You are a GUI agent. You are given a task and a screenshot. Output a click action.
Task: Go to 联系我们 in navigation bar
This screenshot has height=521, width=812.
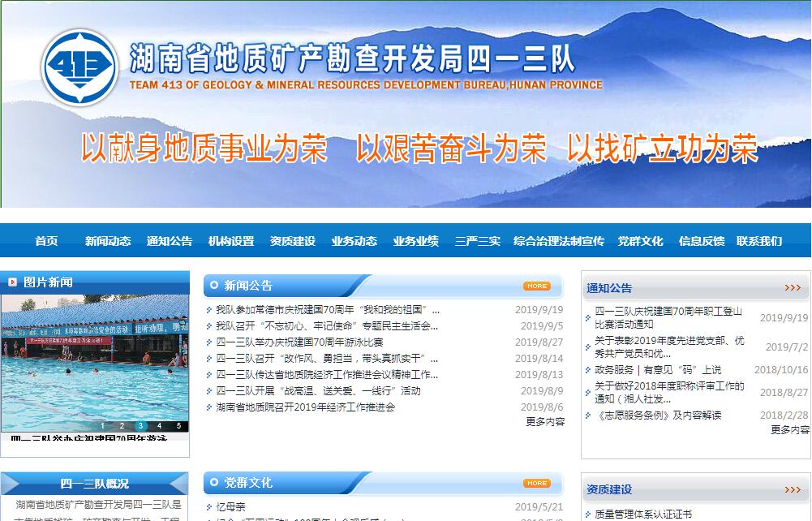759,241
